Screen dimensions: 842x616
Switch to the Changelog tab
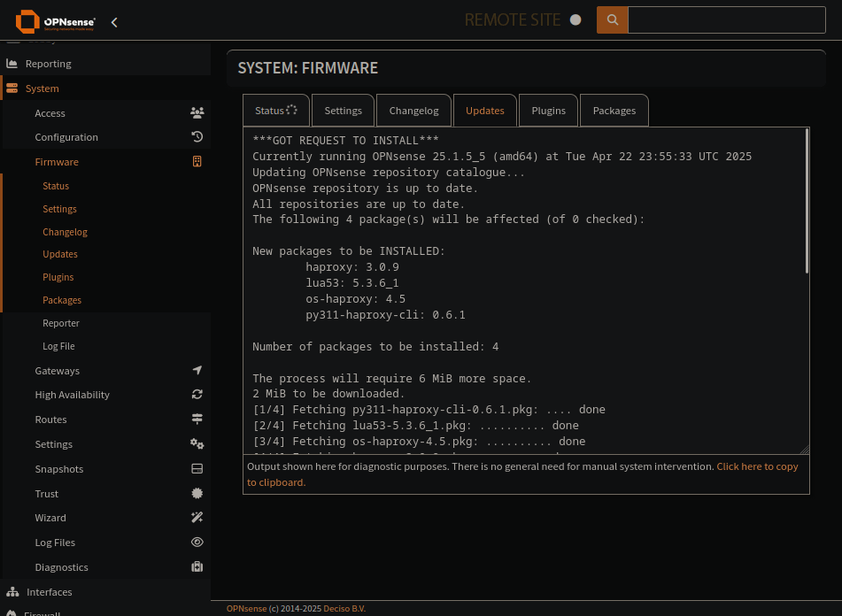[x=413, y=111]
